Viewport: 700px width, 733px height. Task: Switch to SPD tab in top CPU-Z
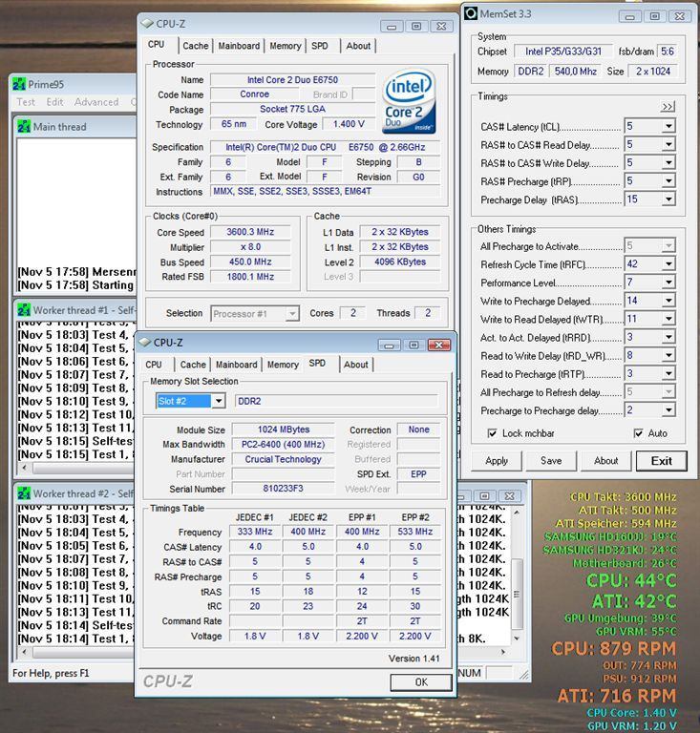(320, 46)
